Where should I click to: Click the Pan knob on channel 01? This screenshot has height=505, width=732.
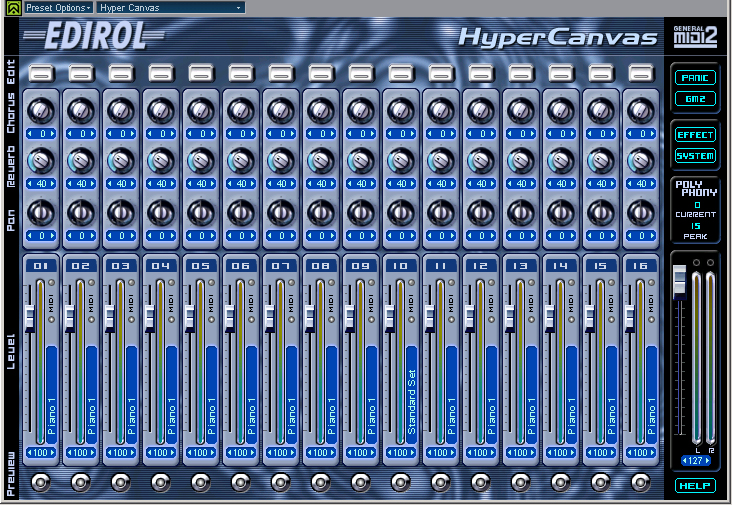[x=41, y=212]
